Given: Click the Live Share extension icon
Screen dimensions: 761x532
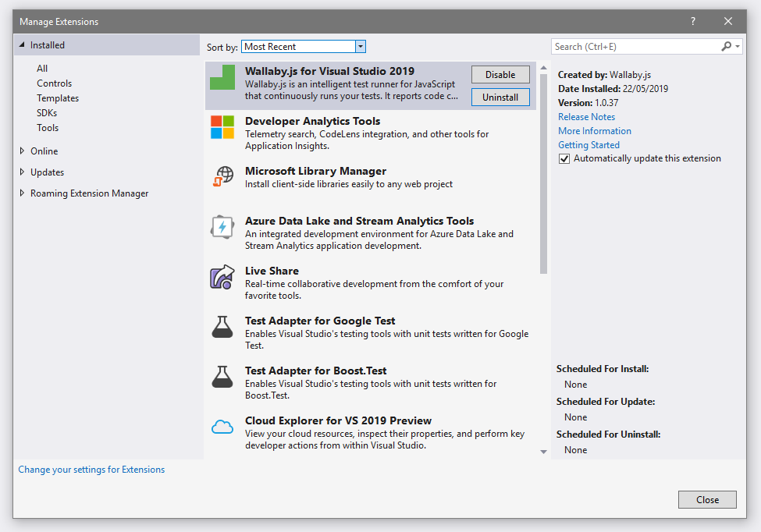Looking at the screenshot, I should pos(222,277).
